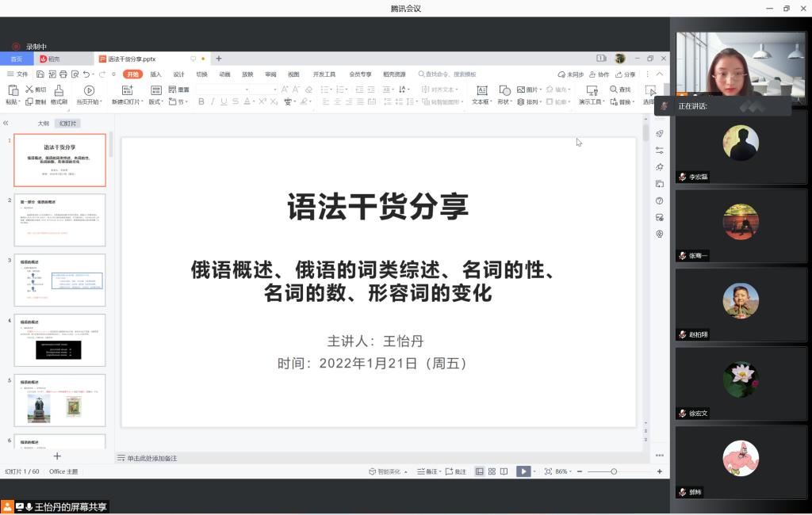The width and height of the screenshot is (812, 515).
Task: Toggle the Notes (备注) pane in status bar
Action: [x=427, y=471]
